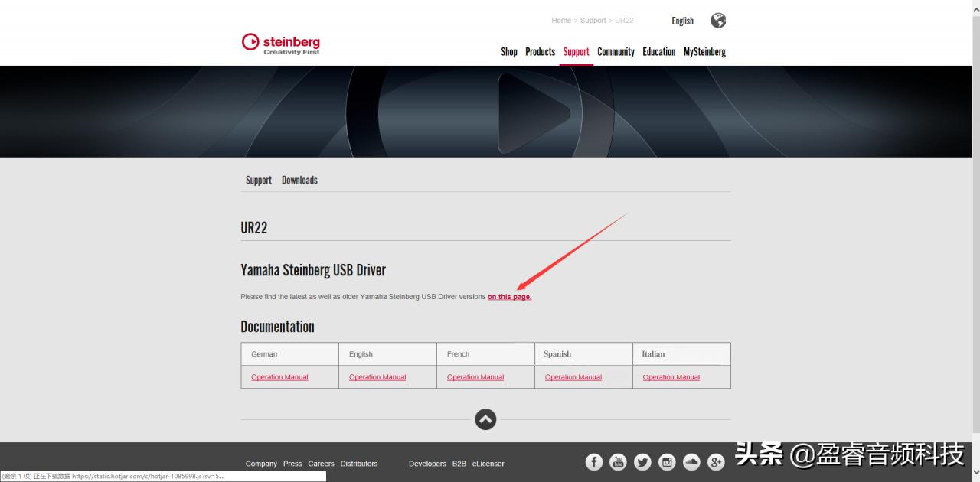980x482 pixels.
Task: Click the UR22 page heading
Action: pyautogui.click(x=254, y=228)
